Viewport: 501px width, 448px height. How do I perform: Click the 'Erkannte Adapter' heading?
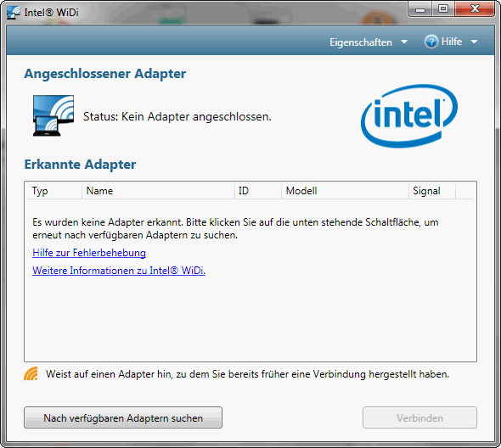point(80,164)
